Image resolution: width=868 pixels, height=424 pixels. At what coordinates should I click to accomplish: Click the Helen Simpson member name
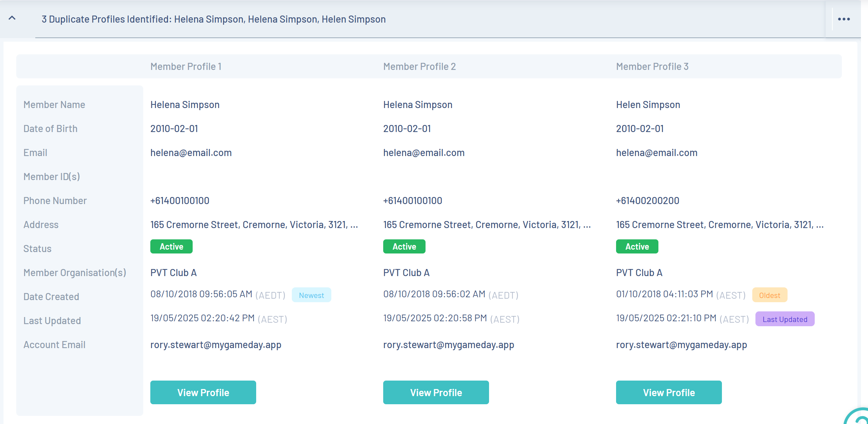pos(648,104)
